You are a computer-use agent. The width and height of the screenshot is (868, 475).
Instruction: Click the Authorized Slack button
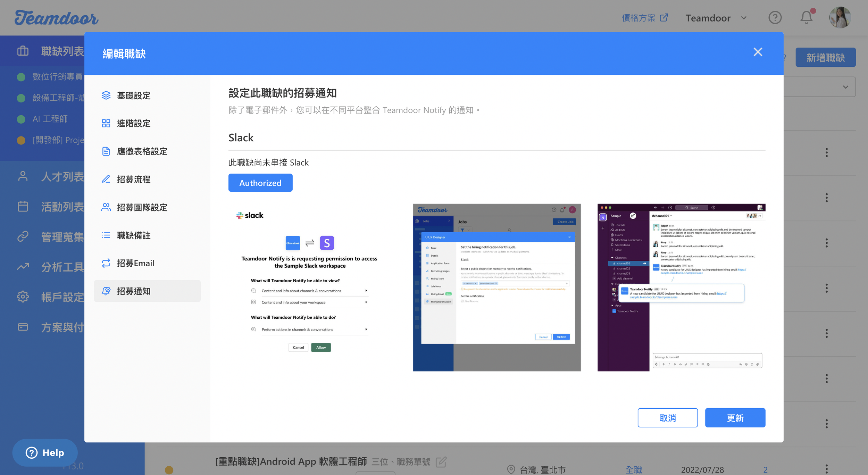tap(260, 183)
